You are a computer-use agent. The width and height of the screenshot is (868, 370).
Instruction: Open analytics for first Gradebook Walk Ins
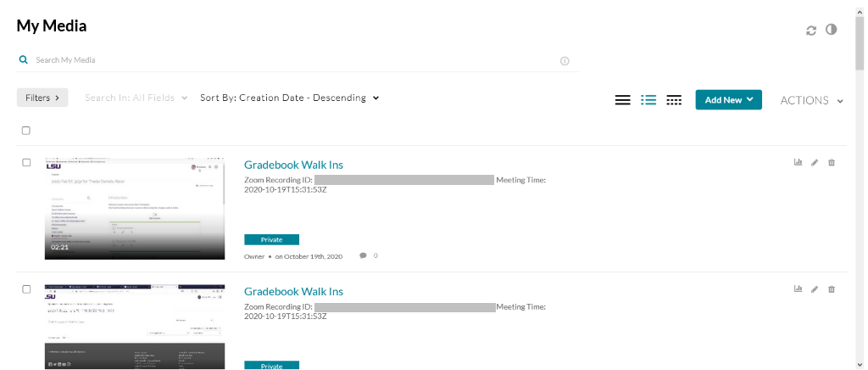pos(798,162)
